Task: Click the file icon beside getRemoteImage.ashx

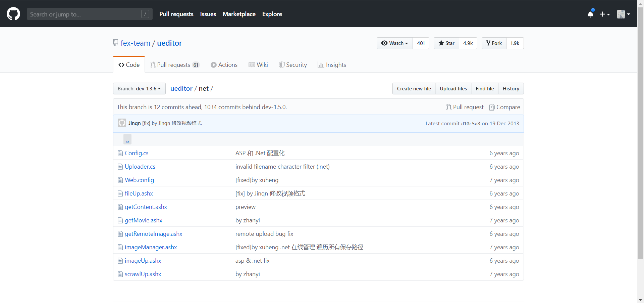Action: tap(120, 234)
